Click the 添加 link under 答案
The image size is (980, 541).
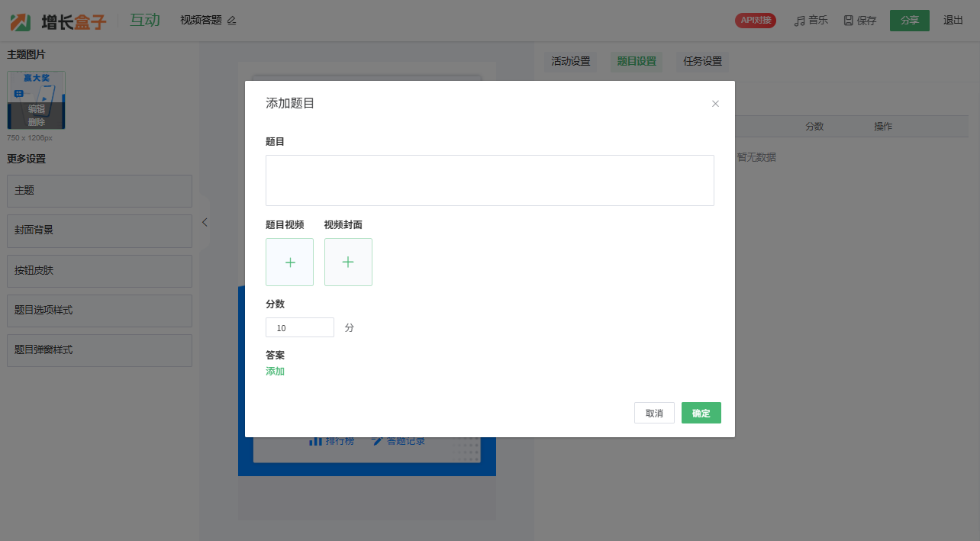coord(275,372)
